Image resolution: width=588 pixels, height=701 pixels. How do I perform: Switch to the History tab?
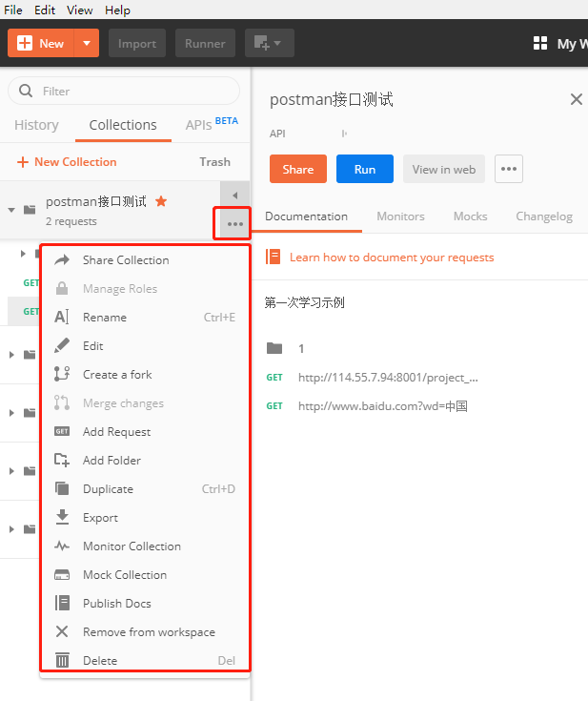pyautogui.click(x=36, y=125)
